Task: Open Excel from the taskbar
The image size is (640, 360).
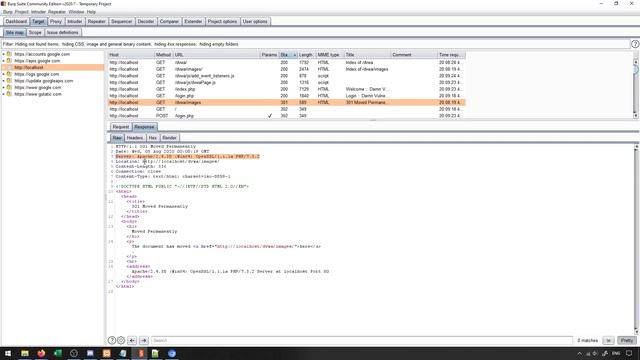Action: point(58,353)
